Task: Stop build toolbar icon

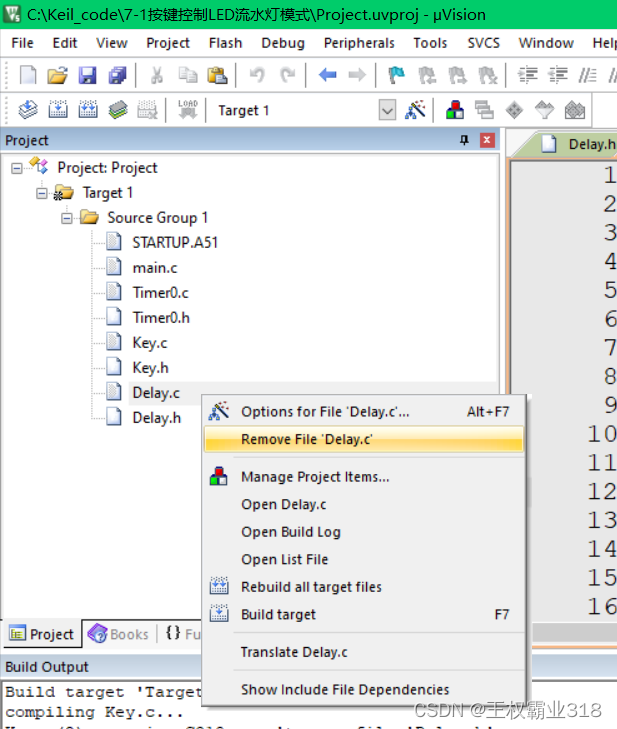Action: coord(147,110)
